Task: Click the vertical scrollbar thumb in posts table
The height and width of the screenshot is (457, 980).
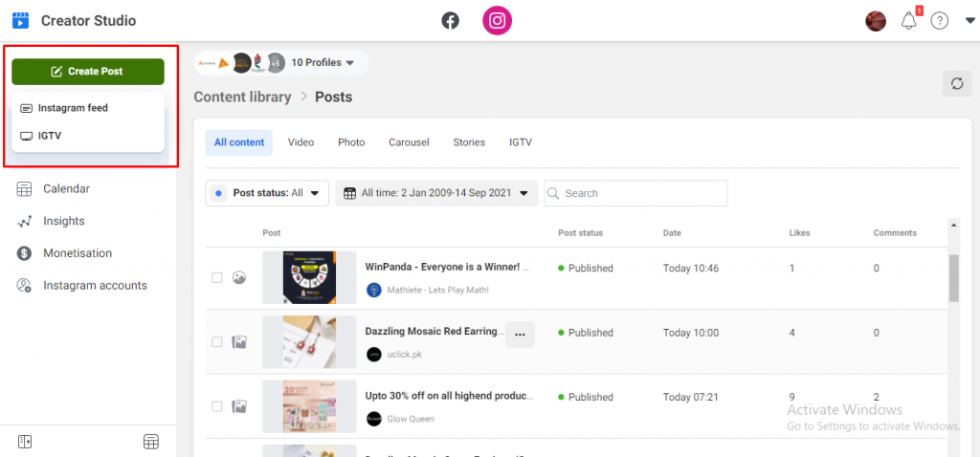Action: point(954,278)
